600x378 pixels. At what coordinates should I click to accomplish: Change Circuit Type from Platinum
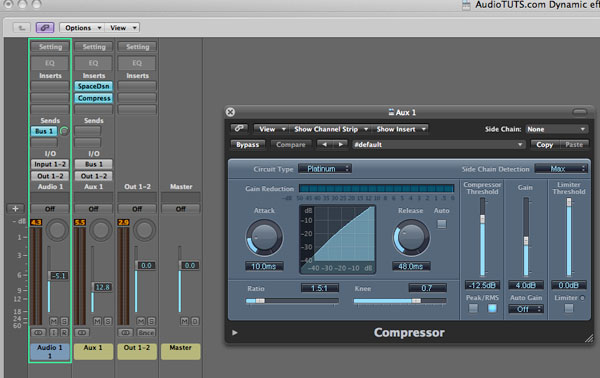pyautogui.click(x=325, y=169)
